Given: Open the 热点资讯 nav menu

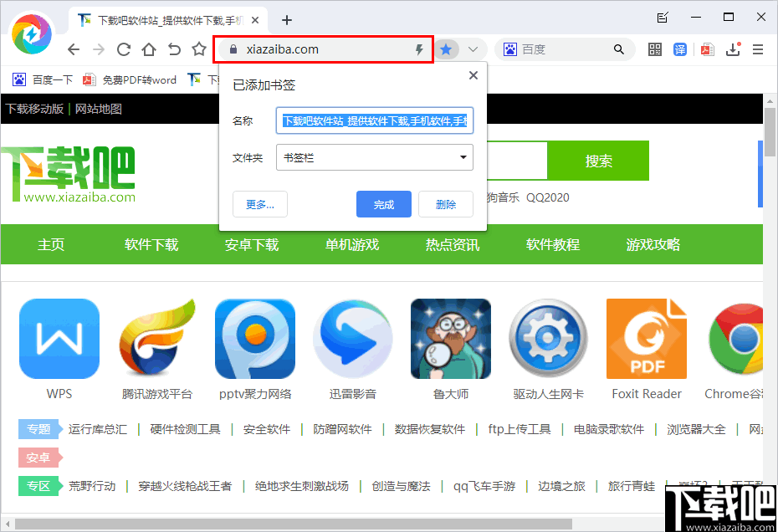Looking at the screenshot, I should click(452, 244).
